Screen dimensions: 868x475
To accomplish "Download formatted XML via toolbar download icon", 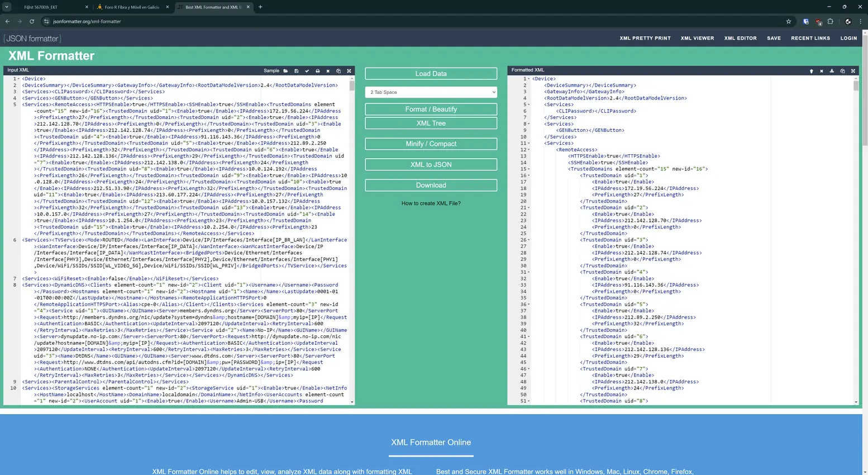I will pos(832,71).
